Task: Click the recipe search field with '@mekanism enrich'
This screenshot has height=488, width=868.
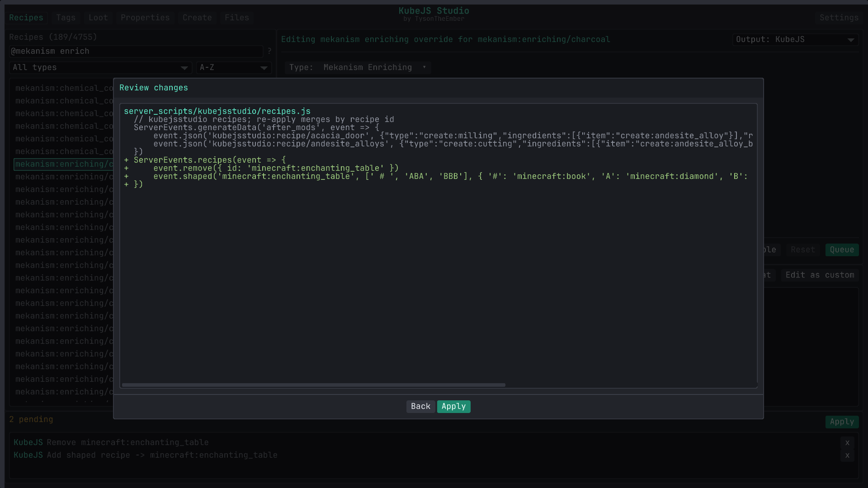Action: pyautogui.click(x=136, y=52)
